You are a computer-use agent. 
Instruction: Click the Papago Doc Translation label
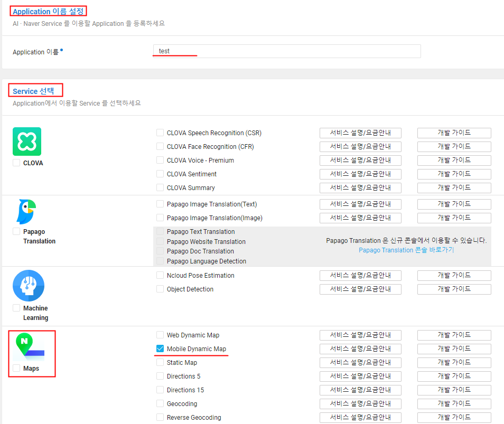tap(200, 251)
